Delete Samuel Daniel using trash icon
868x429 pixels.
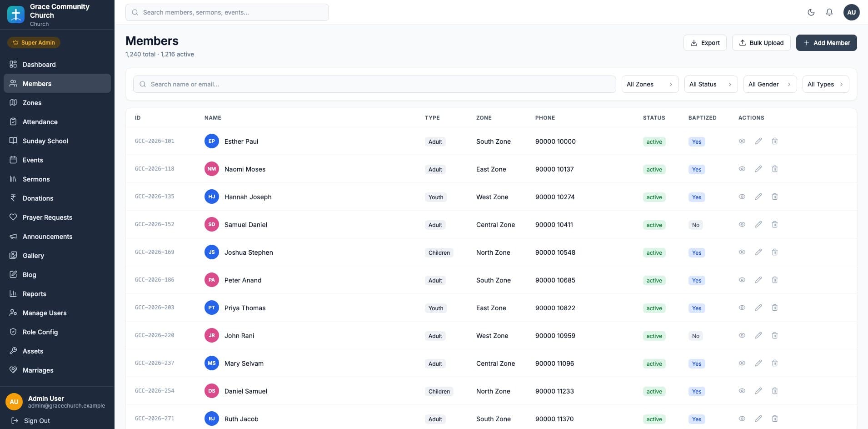(x=775, y=224)
